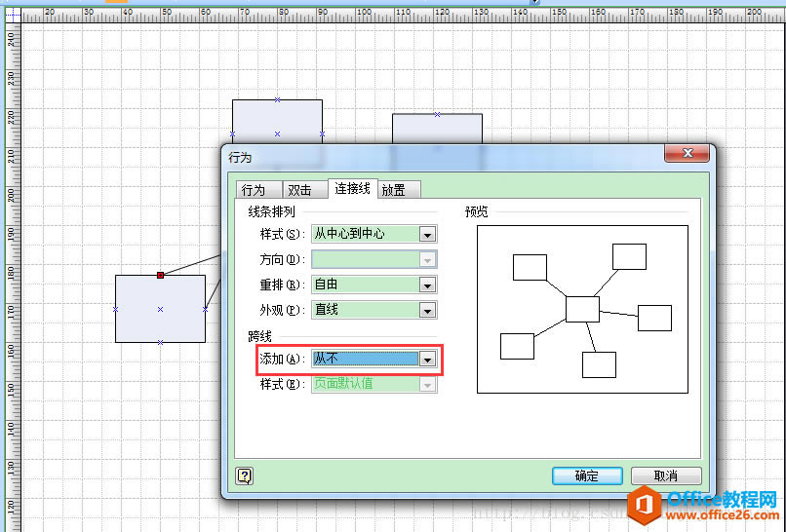Open the 样式(S) dropdown showing 从中心到中心
Screen dimensions: 786x532
pyautogui.click(x=373, y=234)
